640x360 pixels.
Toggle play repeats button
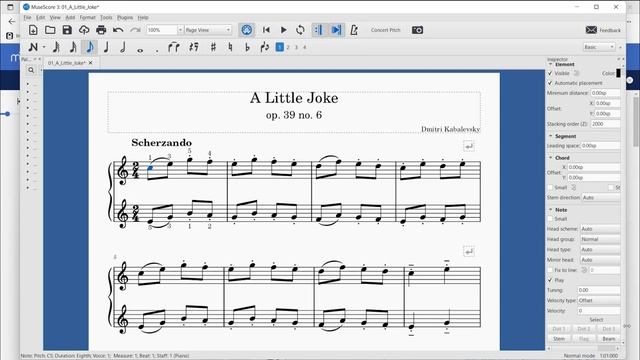pyautogui.click(x=318, y=30)
